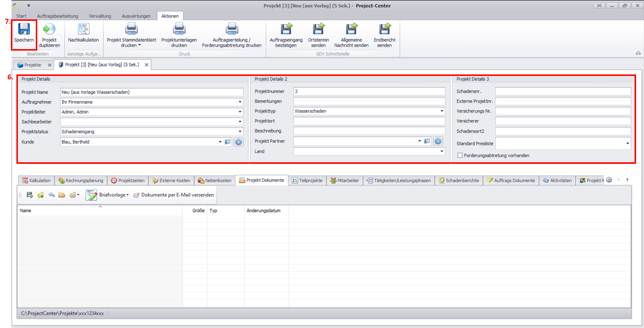Click the Speichern save icon

point(24,29)
